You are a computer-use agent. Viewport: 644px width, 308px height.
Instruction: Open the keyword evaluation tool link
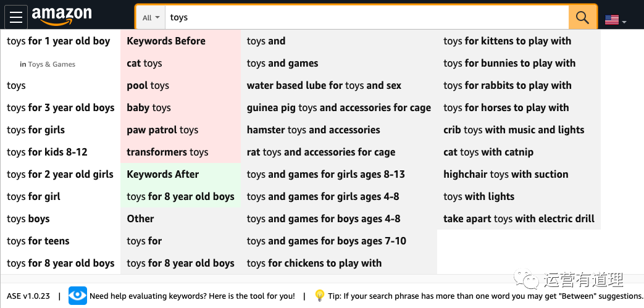192,296
